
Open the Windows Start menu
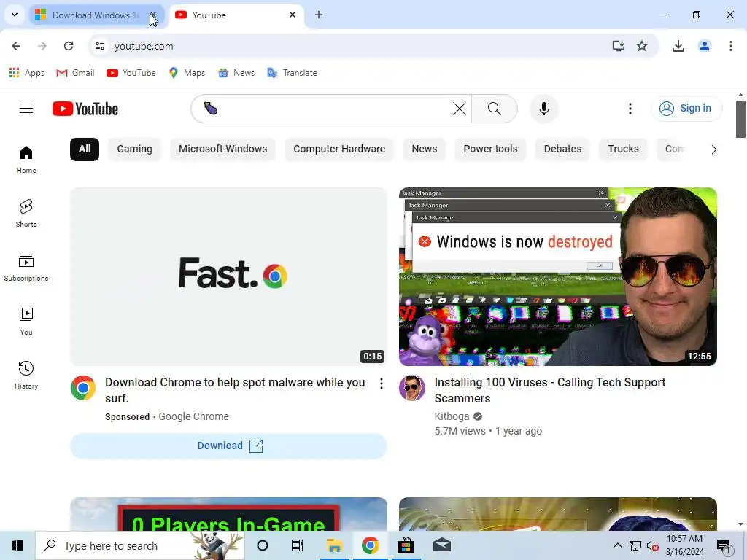(x=18, y=545)
